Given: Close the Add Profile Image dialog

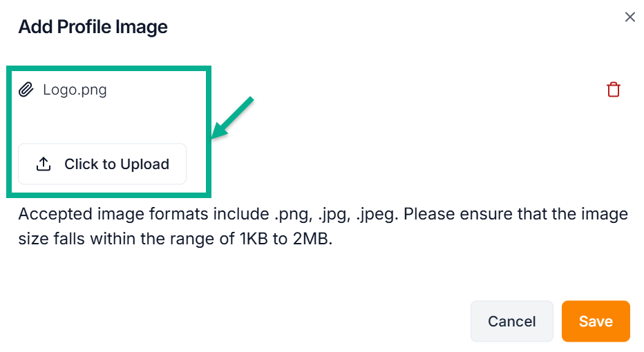Looking at the screenshot, I should coord(629,17).
